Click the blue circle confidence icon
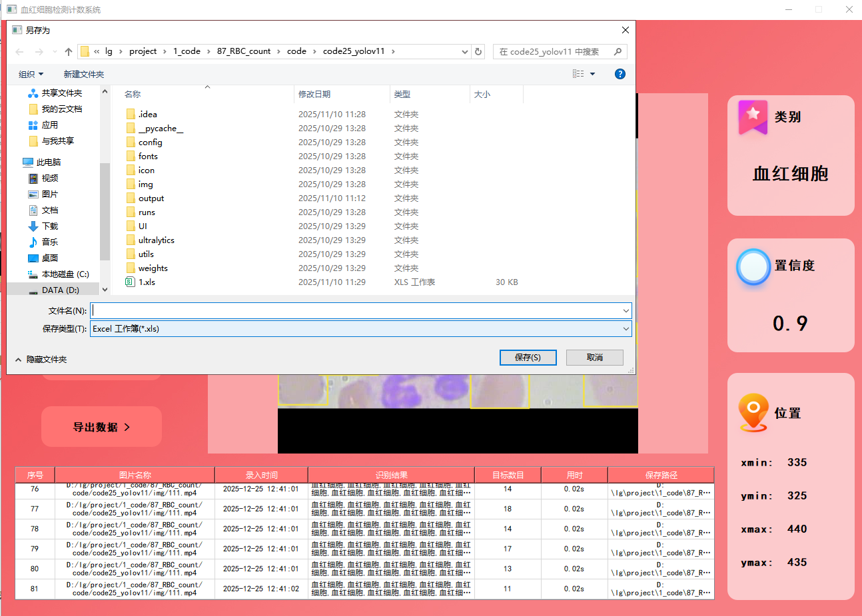862x616 pixels. pyautogui.click(x=753, y=267)
